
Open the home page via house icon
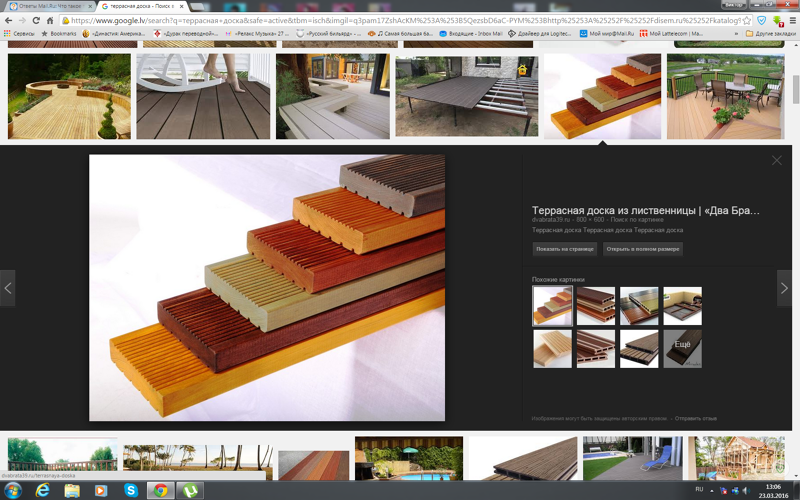[x=49, y=20]
